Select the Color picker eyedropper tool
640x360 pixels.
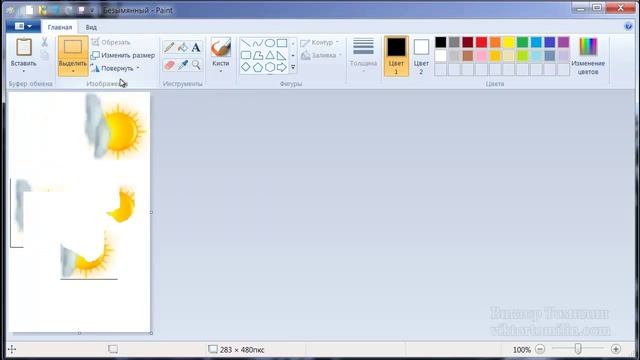(x=183, y=64)
